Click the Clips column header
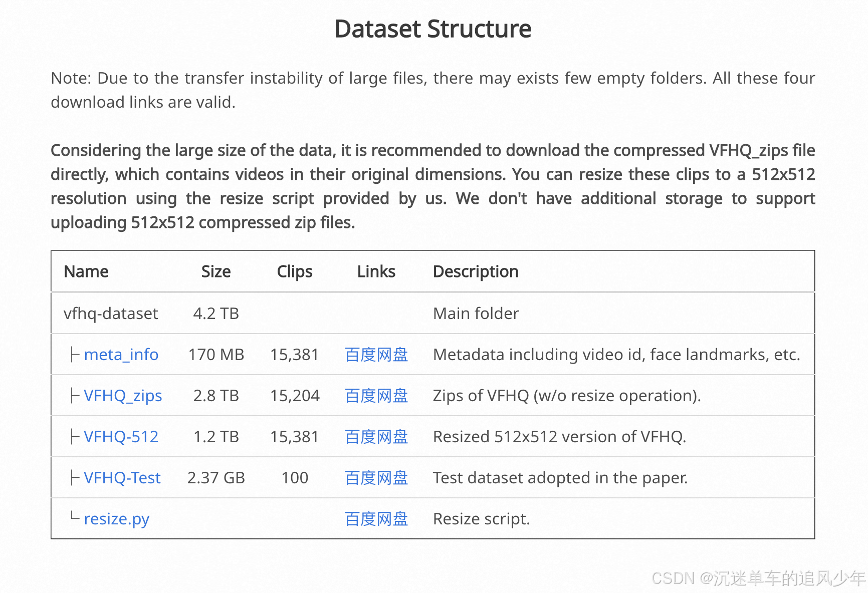 tap(295, 271)
